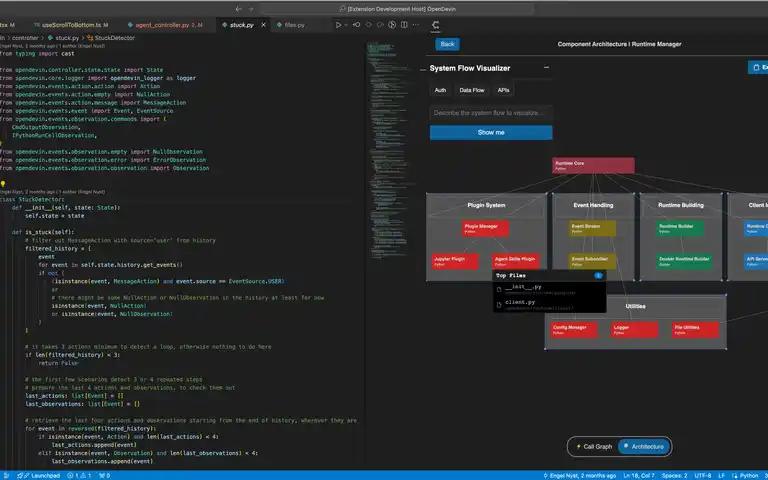Select the Event Subscriber node
This screenshot has width=768, height=480.
coord(592,261)
